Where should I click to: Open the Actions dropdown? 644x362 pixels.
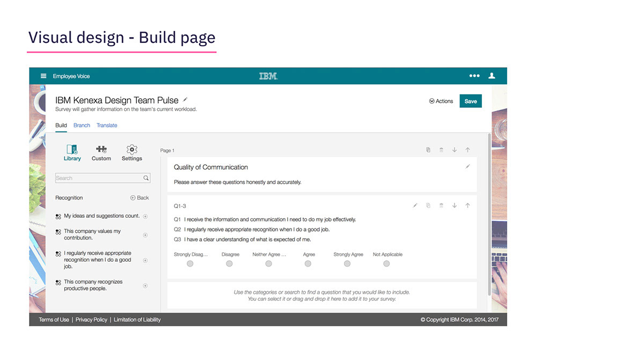pos(441,101)
